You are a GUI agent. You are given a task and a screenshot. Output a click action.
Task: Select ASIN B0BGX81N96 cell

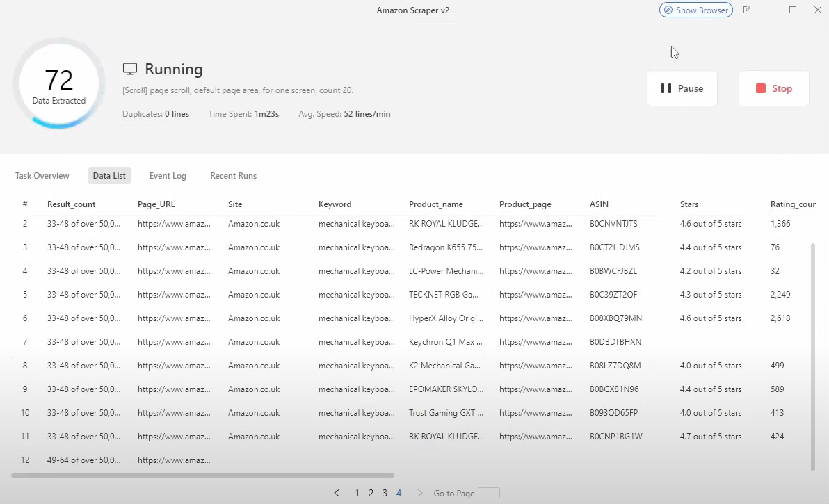614,389
